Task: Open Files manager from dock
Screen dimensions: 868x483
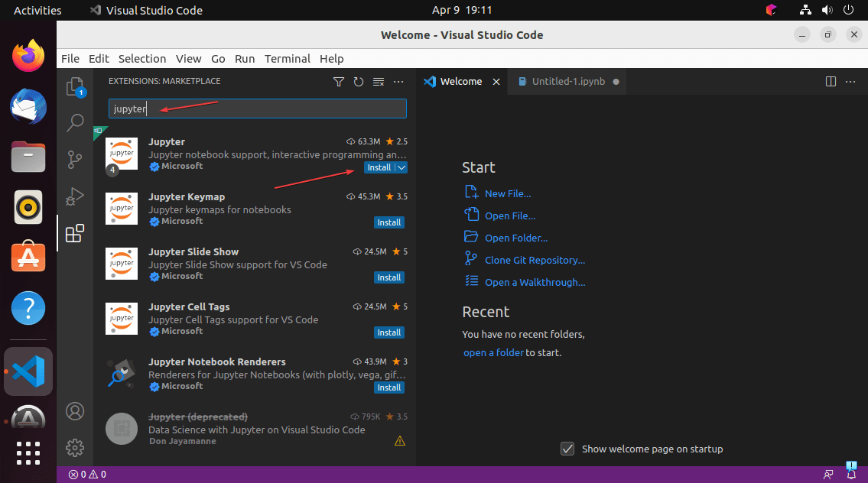Action: (x=28, y=157)
